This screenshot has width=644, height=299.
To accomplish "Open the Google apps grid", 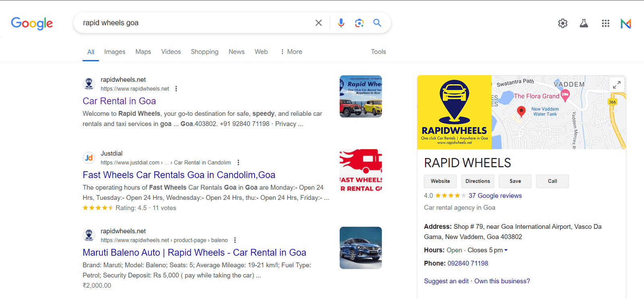I will point(605,23).
